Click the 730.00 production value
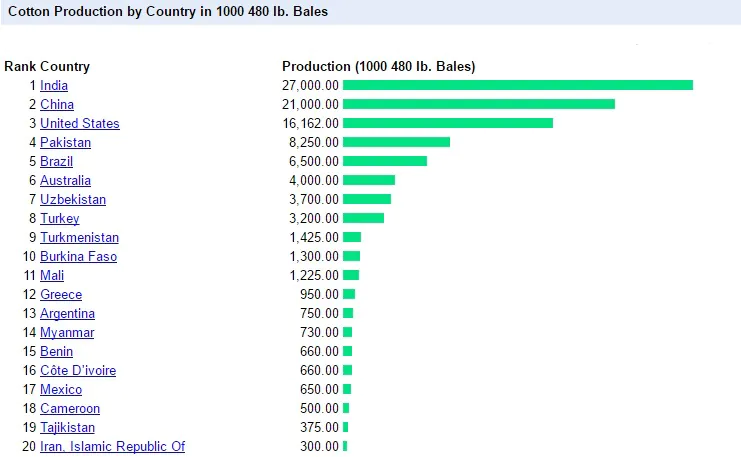 (319, 332)
